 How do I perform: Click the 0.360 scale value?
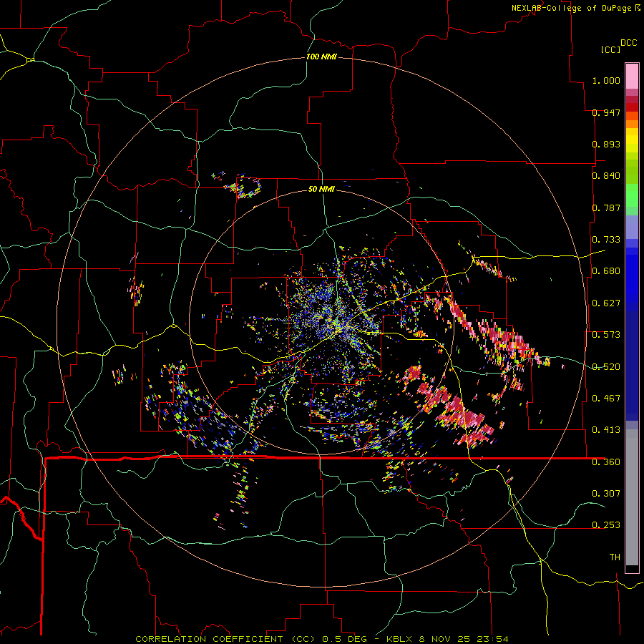coord(606,462)
